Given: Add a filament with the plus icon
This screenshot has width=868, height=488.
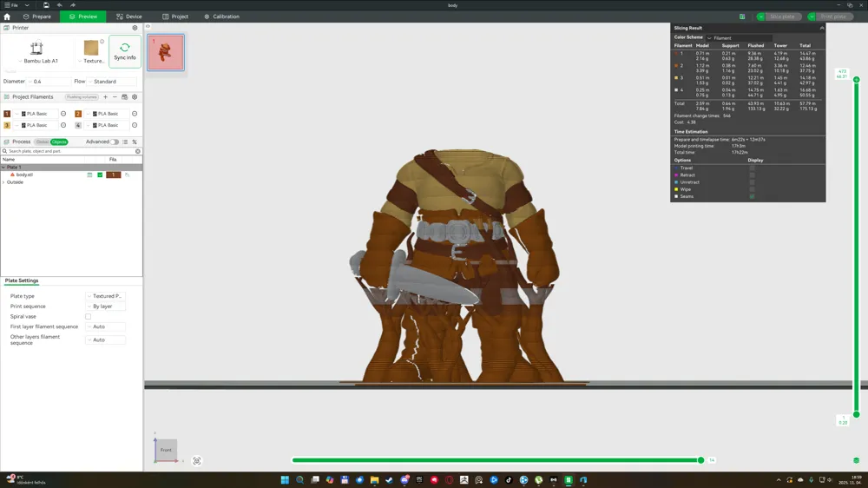Looking at the screenshot, I should 105,97.
